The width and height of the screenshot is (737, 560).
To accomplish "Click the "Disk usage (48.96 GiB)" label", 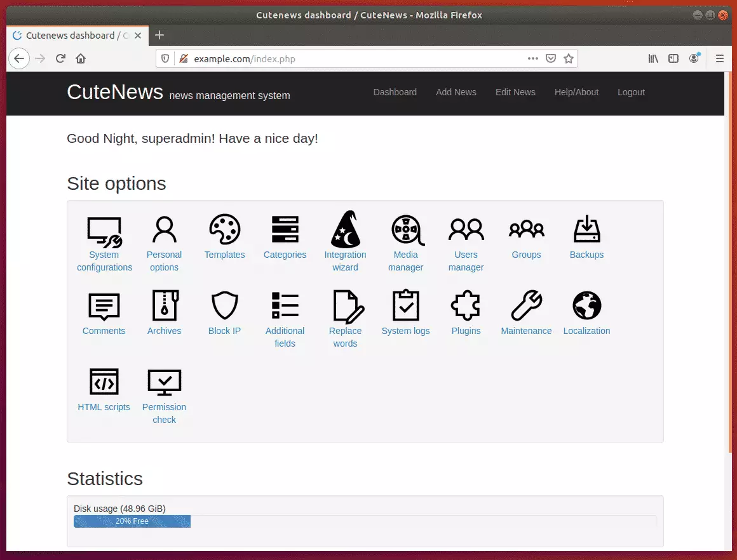I will [x=119, y=509].
